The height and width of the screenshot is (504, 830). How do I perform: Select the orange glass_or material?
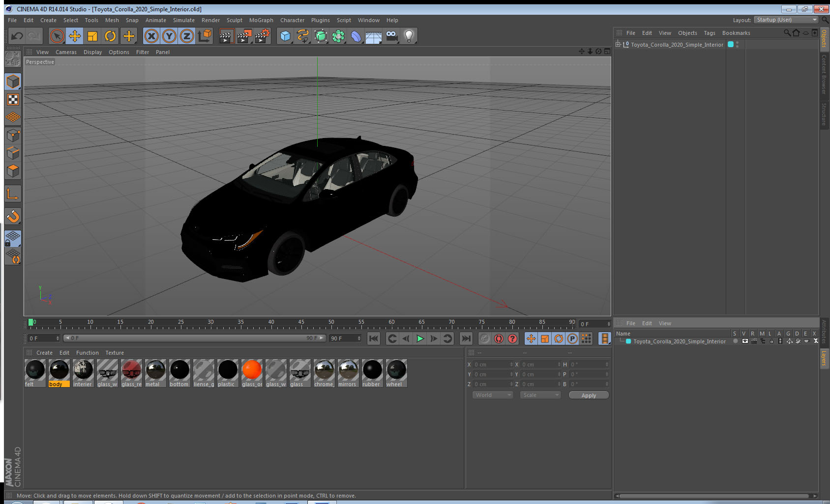coord(252,373)
